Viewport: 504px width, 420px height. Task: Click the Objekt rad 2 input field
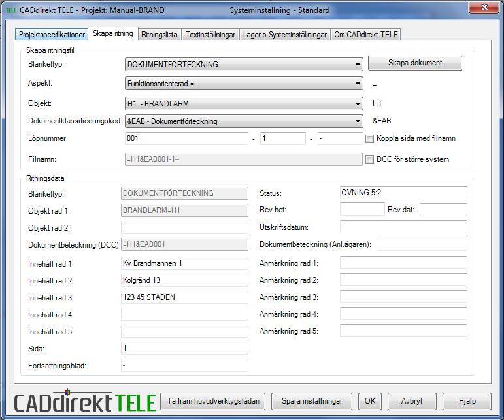pyautogui.click(x=184, y=227)
